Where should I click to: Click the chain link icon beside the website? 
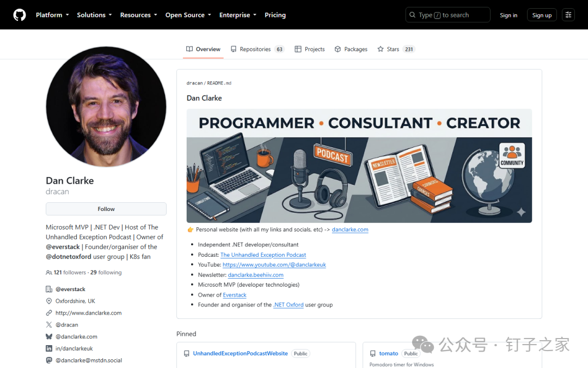point(49,313)
